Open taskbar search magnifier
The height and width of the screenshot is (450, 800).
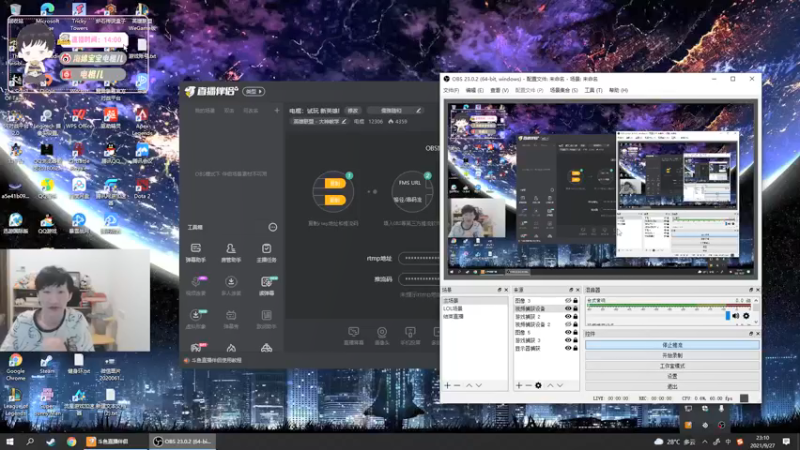(x=30, y=442)
